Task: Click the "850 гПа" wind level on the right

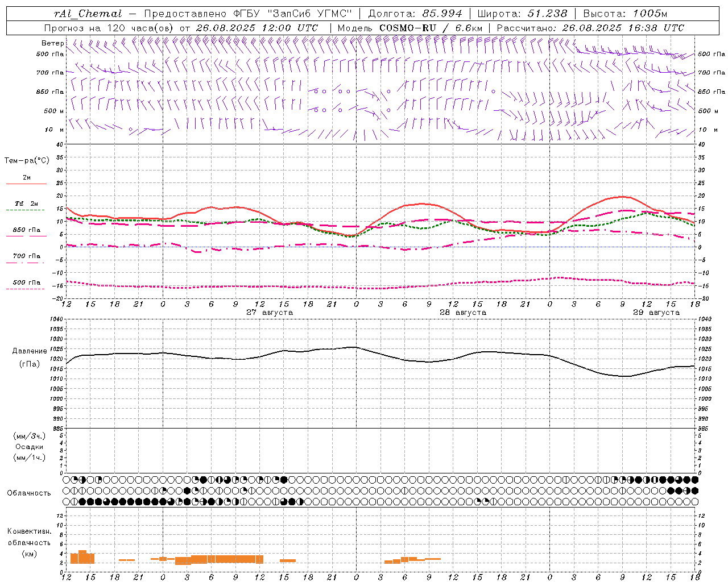Action: (x=712, y=92)
